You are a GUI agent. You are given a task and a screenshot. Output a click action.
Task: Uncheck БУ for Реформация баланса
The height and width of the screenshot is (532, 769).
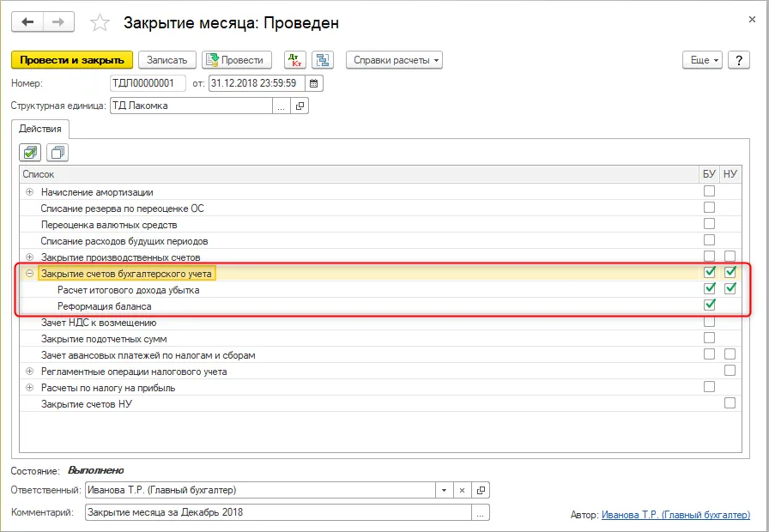pyautogui.click(x=709, y=305)
